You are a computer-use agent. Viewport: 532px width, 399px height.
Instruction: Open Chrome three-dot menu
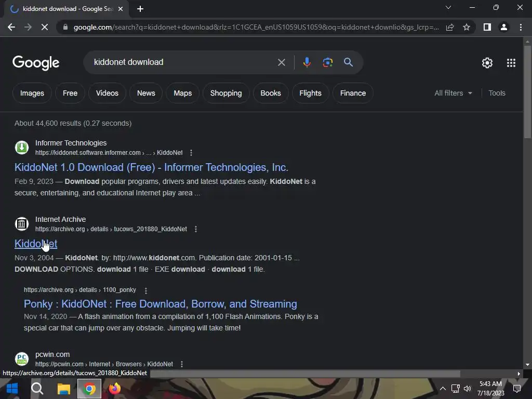tap(521, 27)
